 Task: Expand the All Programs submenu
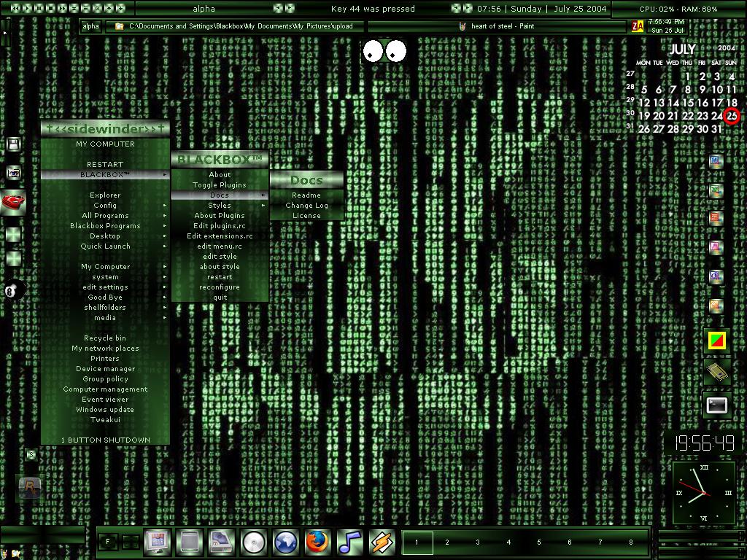point(105,216)
